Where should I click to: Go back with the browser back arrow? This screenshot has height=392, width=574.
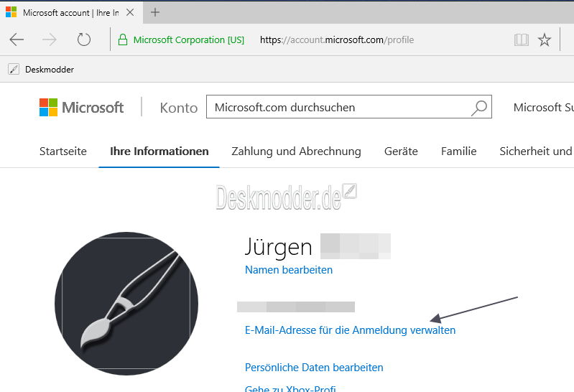coord(17,39)
